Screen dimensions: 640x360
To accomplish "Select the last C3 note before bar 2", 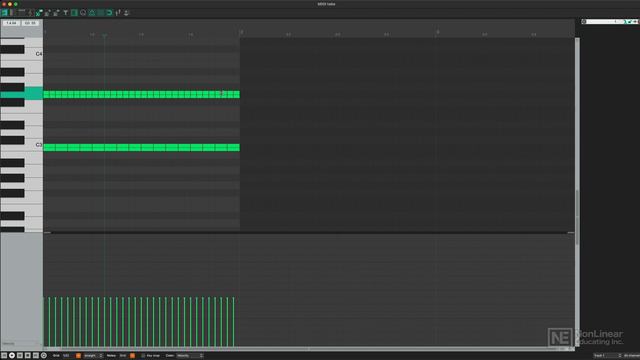I will pos(234,147).
